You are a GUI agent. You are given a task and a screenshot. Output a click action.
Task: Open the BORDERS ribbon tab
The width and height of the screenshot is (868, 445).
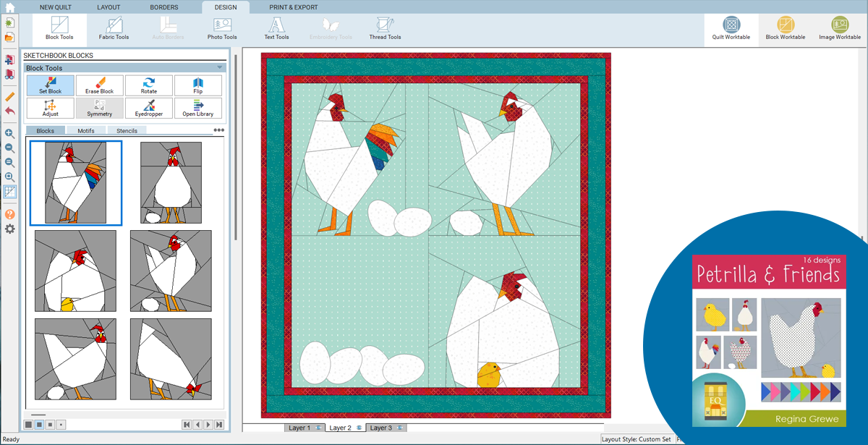(164, 7)
